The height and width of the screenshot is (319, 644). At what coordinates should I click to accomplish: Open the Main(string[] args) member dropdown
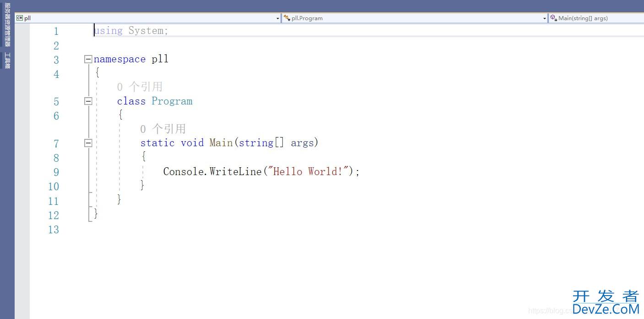(596, 18)
